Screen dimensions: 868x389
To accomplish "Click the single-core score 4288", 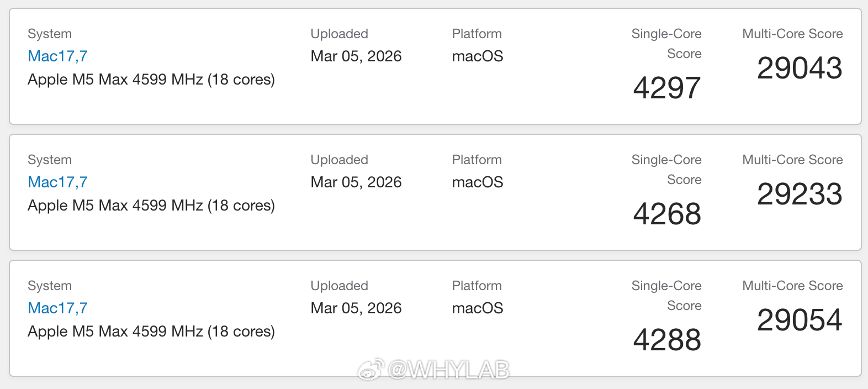I will (667, 340).
